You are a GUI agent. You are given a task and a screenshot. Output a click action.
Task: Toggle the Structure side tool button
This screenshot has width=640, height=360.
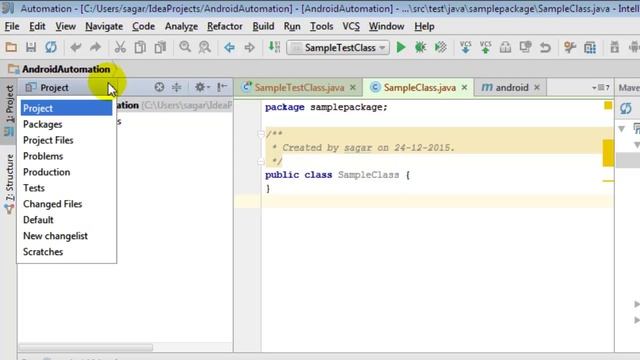click(9, 184)
